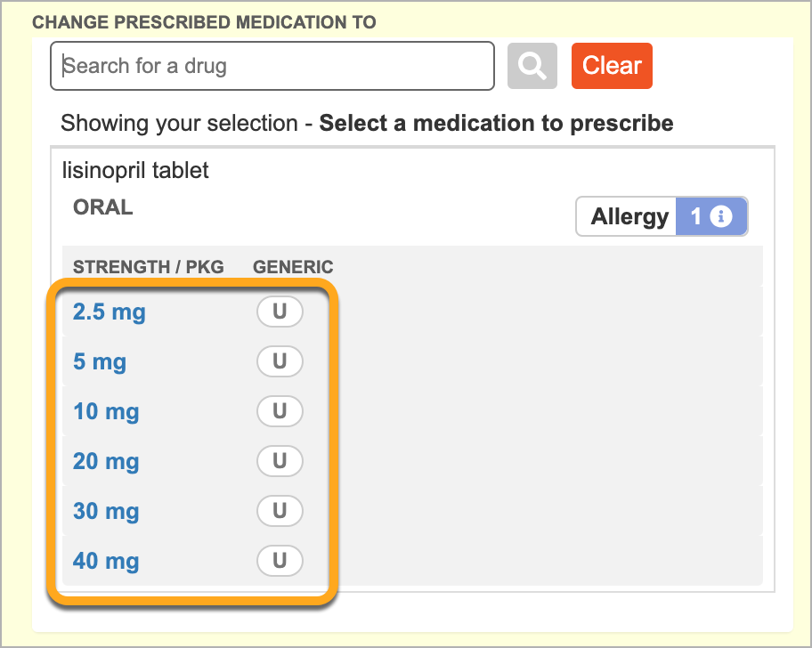Click the GENERIC column header
The image size is (812, 648).
tap(293, 266)
